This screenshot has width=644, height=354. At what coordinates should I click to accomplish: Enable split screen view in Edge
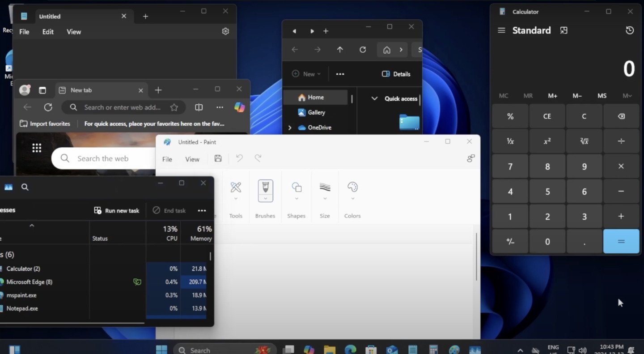pyautogui.click(x=198, y=107)
